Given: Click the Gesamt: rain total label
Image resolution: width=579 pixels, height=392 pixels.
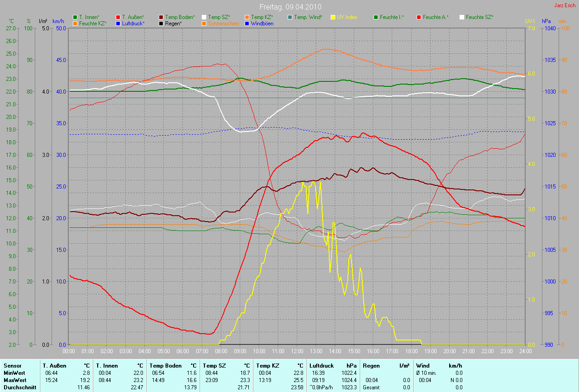Looking at the screenshot, I should (372, 387).
